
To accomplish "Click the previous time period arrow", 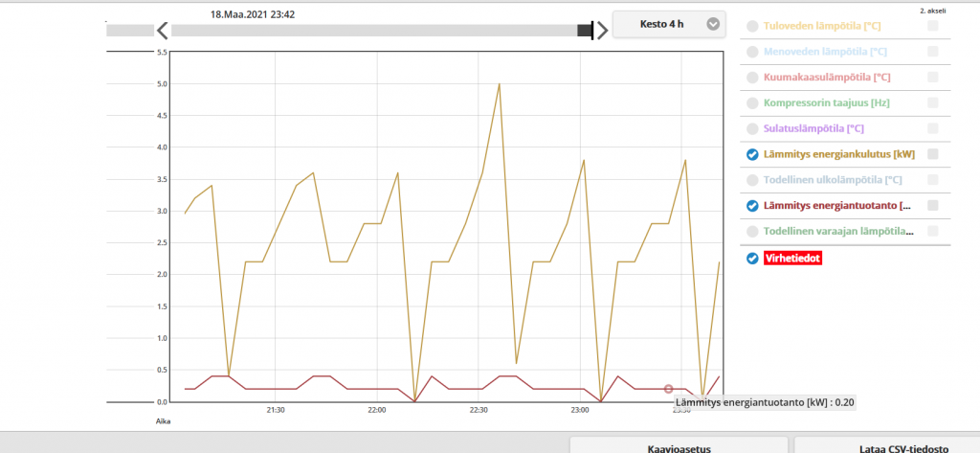I will (x=163, y=31).
